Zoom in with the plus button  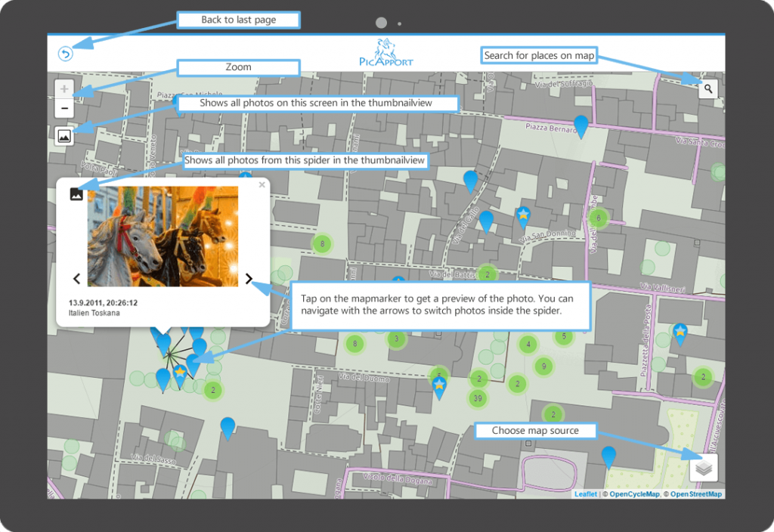click(x=64, y=89)
